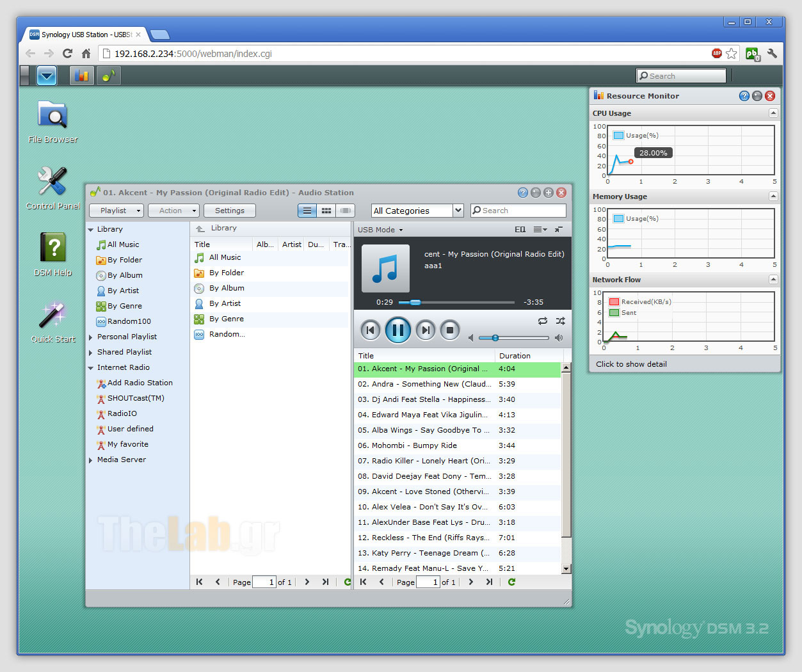802x672 pixels.
Task: Switch to Resource Monitor in the taskbar
Action: point(81,76)
